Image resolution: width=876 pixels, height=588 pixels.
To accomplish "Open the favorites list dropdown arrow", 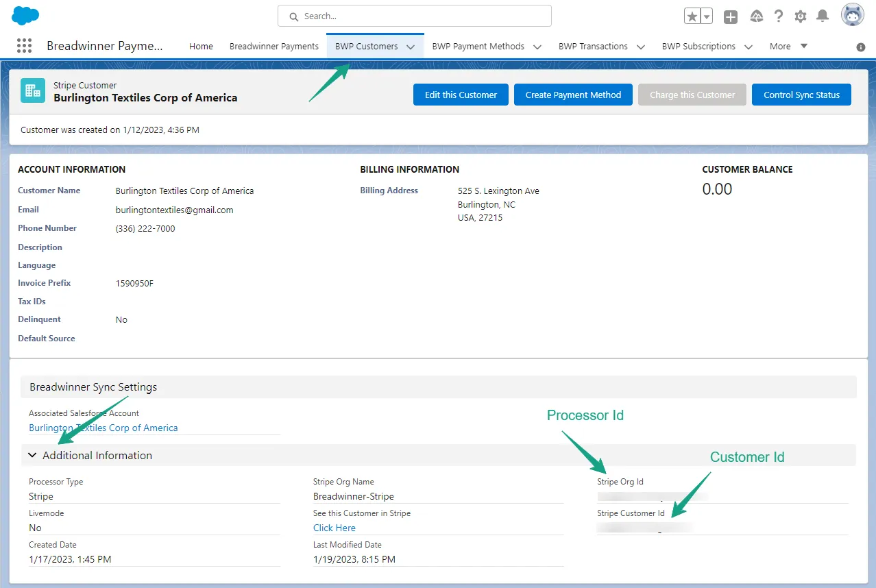I will tap(707, 16).
